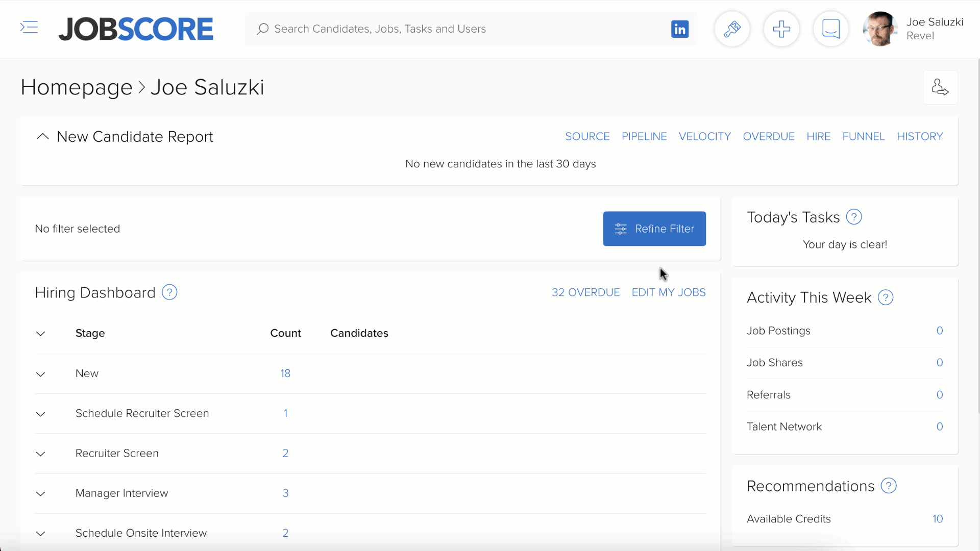Click EDIT MY JOBS link
The image size is (980, 551).
[669, 293]
